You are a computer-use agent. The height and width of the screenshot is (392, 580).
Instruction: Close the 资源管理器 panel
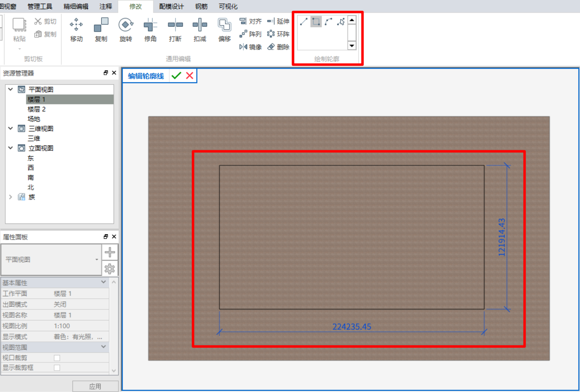pyautogui.click(x=114, y=73)
